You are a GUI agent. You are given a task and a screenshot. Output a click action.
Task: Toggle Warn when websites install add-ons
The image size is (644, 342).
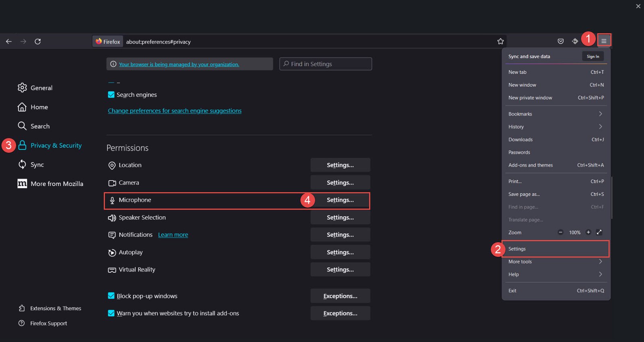pyautogui.click(x=111, y=313)
